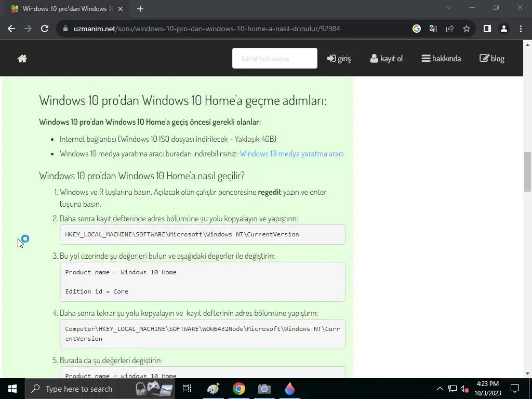Viewport: 532px width, 399px height.
Task: Open the hakkında menu
Action: point(441,59)
